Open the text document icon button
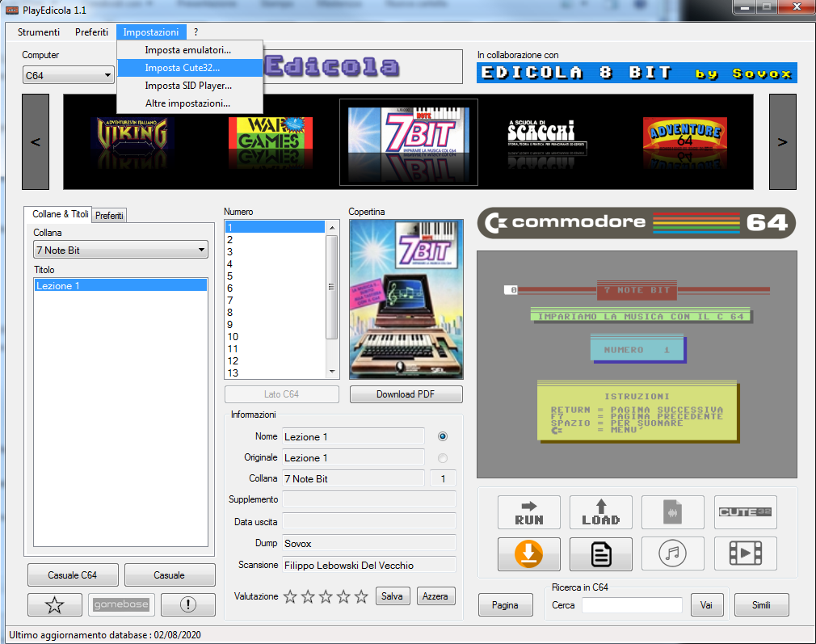The height and width of the screenshot is (644, 816). [600, 554]
